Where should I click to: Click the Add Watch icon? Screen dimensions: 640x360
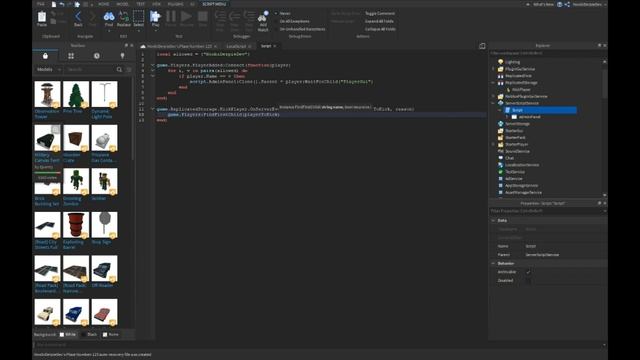(x=263, y=17)
